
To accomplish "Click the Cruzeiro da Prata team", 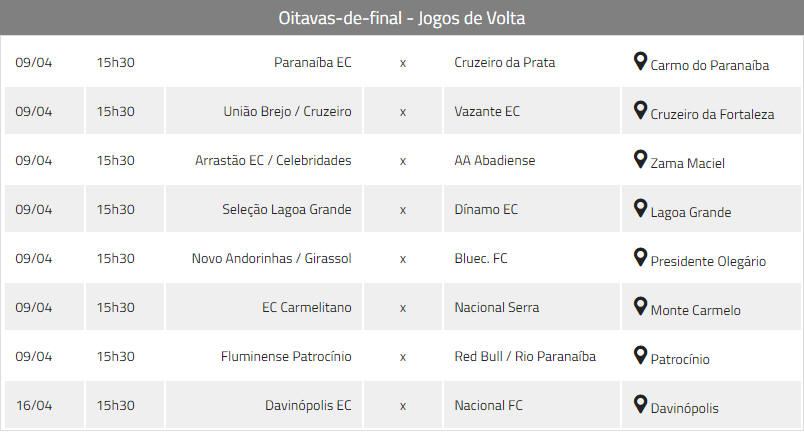I will click(x=505, y=63).
